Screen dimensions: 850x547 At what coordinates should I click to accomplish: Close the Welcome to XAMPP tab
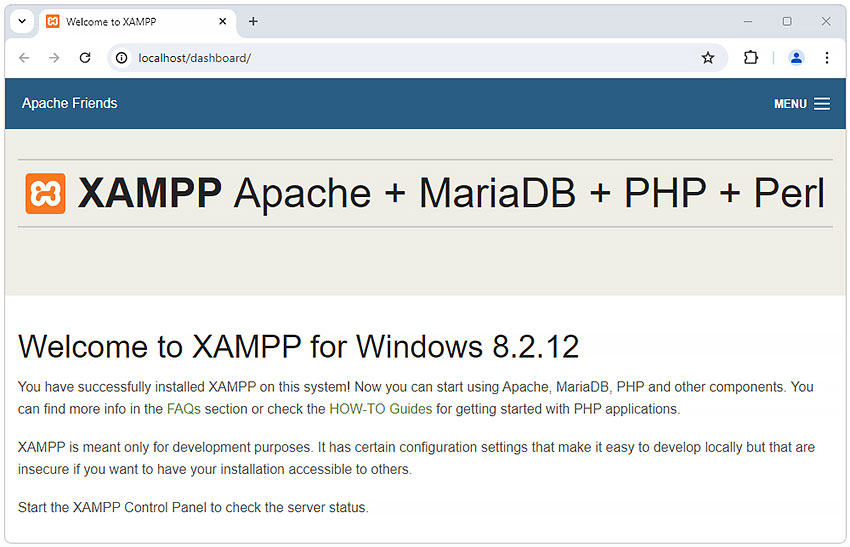(223, 22)
